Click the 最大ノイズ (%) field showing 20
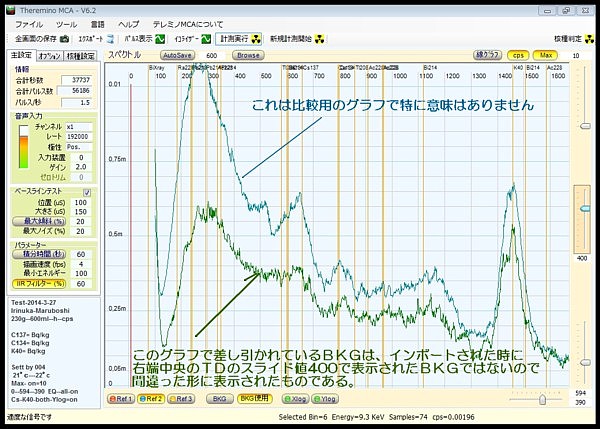 [x=81, y=231]
